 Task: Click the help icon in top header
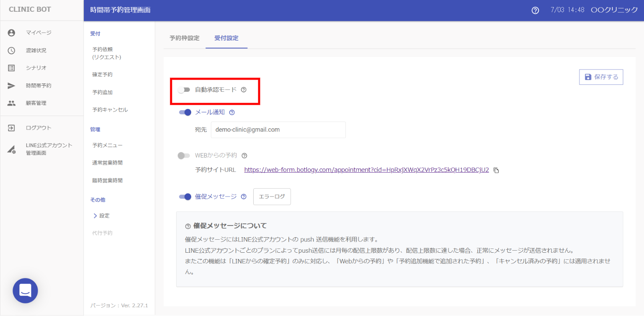tap(535, 10)
